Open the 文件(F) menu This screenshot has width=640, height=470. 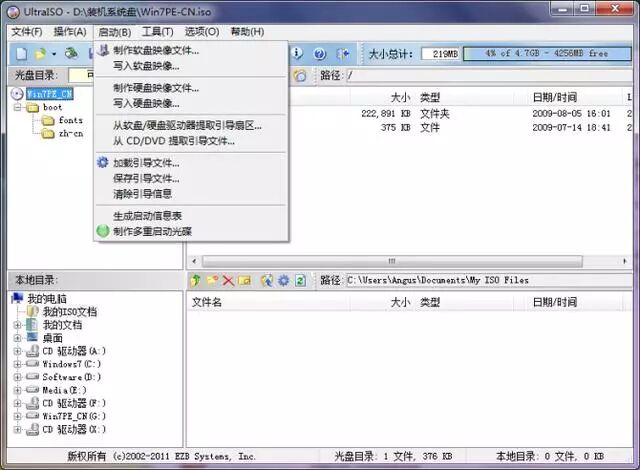tap(27, 32)
